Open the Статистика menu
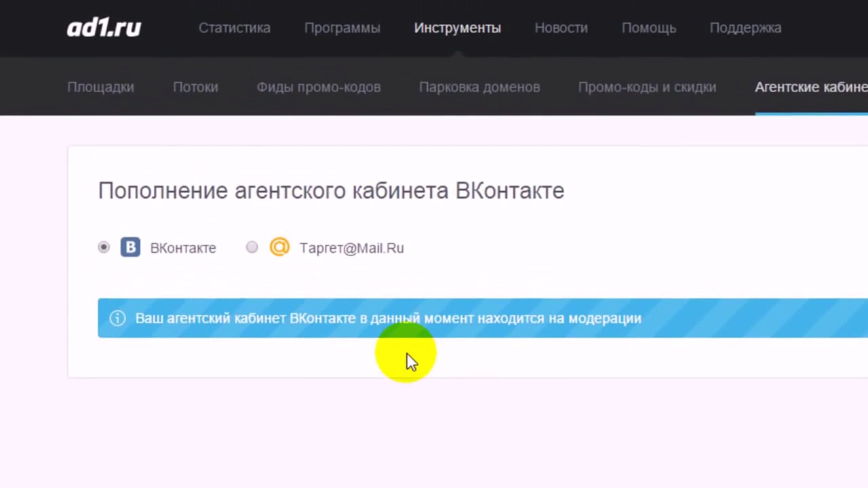This screenshot has width=868, height=488. point(235,28)
